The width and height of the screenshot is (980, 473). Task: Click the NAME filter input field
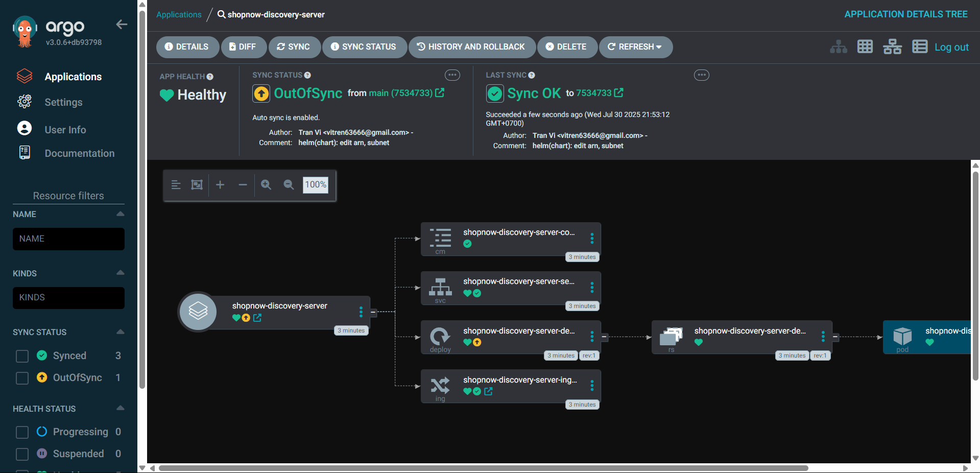[68, 239]
